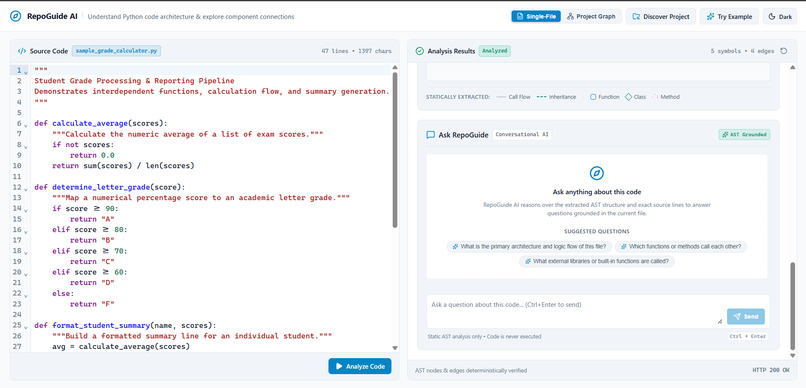
Task: Click the Ask RepoGuide chat bubble icon
Action: point(430,135)
